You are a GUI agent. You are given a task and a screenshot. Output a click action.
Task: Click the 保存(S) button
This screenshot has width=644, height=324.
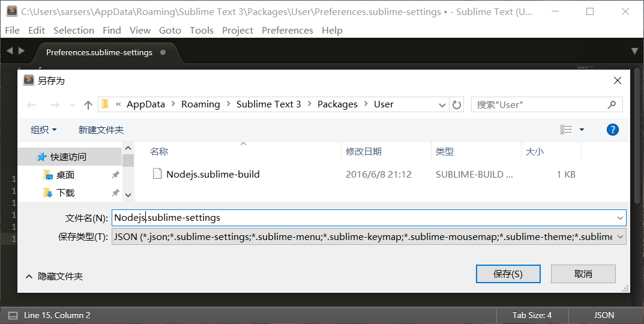click(x=508, y=274)
